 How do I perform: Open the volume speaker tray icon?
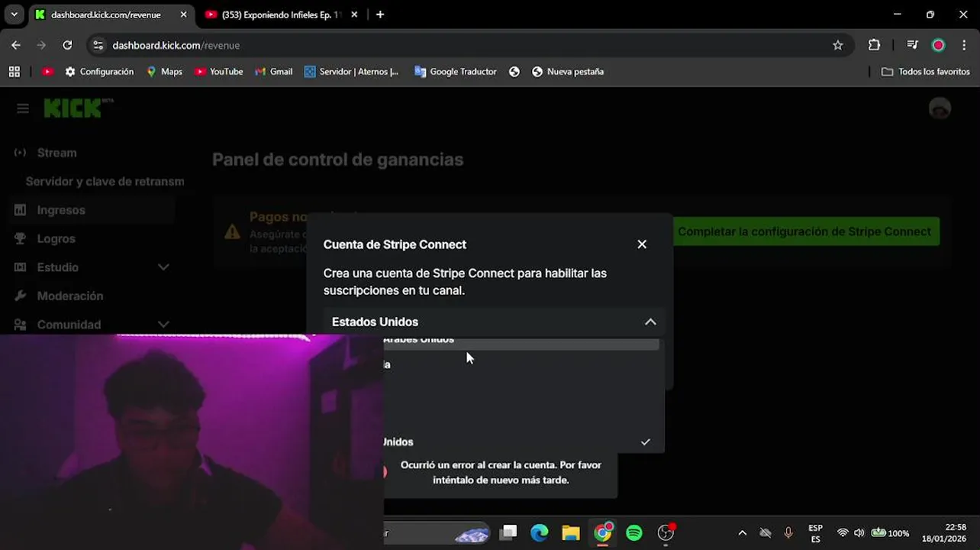(x=859, y=533)
